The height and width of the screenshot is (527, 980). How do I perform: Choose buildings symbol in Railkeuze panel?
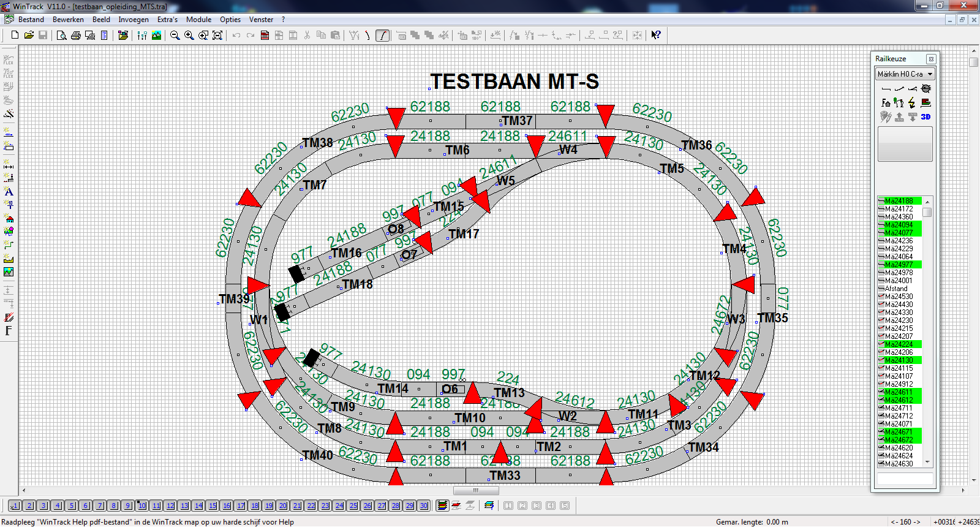(886, 103)
